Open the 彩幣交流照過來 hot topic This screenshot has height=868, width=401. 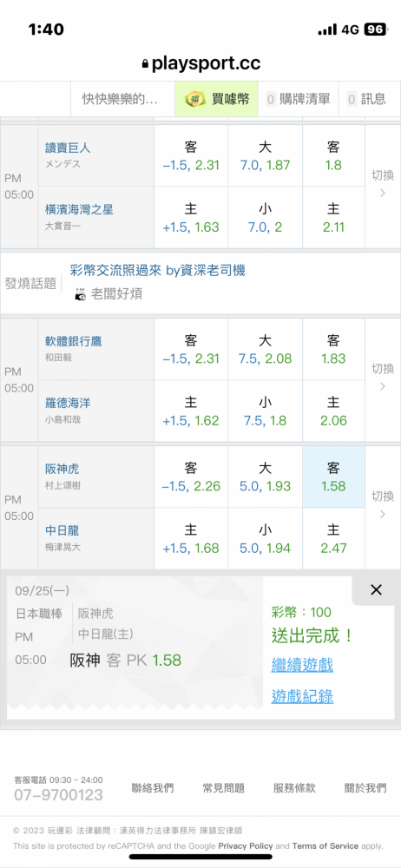pyautogui.click(x=157, y=270)
